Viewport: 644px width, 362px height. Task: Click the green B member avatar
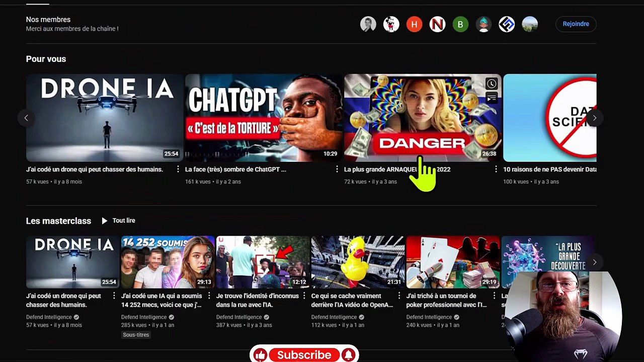tap(460, 24)
